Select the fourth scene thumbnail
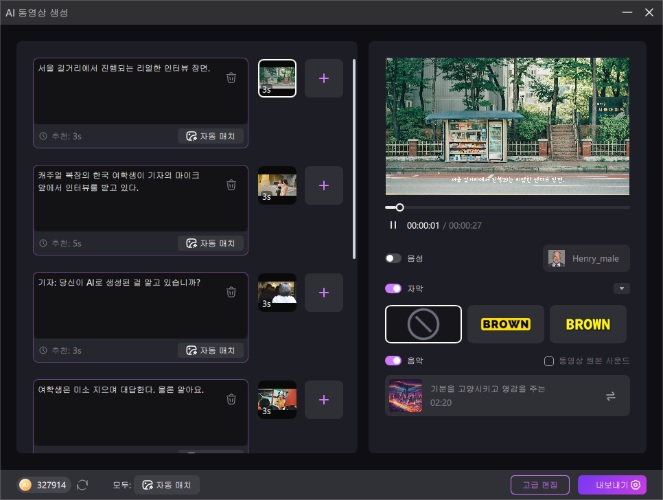This screenshot has height=500, width=663. [277, 399]
